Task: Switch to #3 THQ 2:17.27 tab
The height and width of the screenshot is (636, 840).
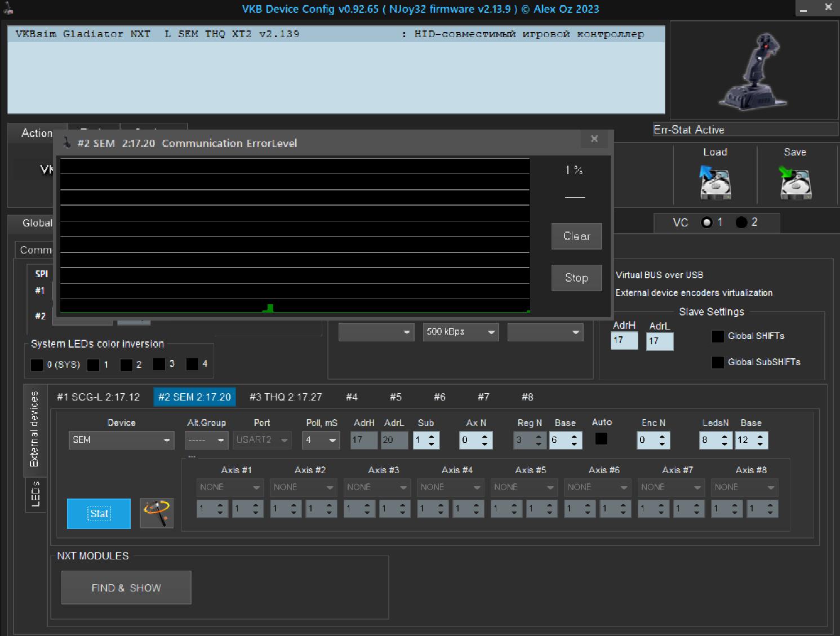Action: [x=286, y=397]
